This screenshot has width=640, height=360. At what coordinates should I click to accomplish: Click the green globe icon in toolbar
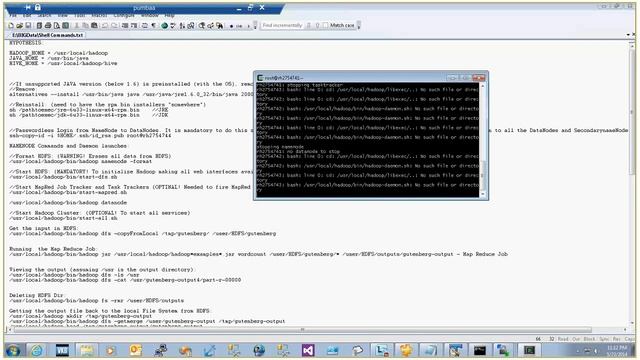pos(164,25)
